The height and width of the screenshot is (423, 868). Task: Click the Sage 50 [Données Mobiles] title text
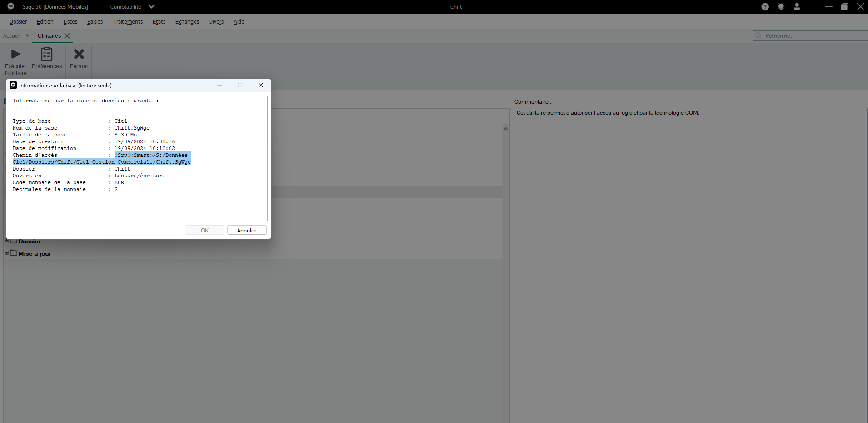(x=55, y=7)
